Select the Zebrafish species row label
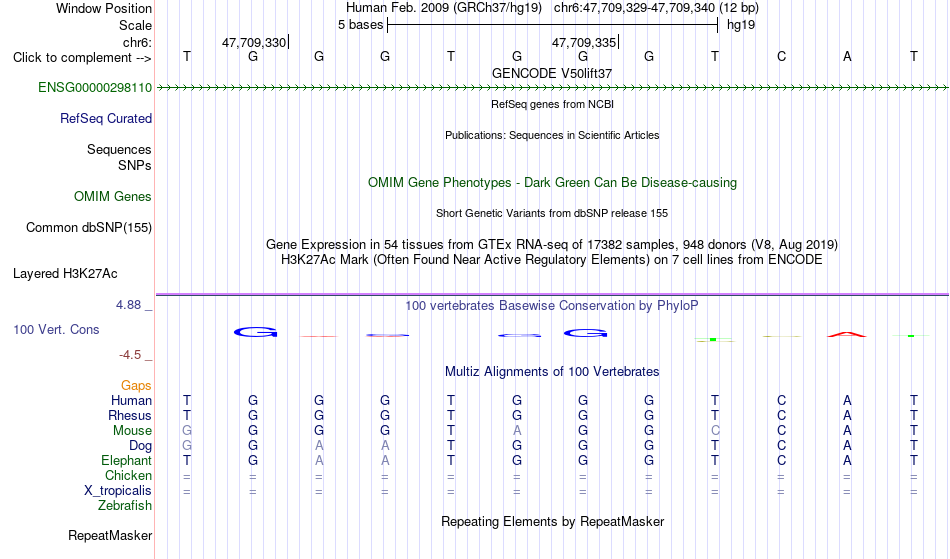The image size is (950, 559). (x=125, y=505)
